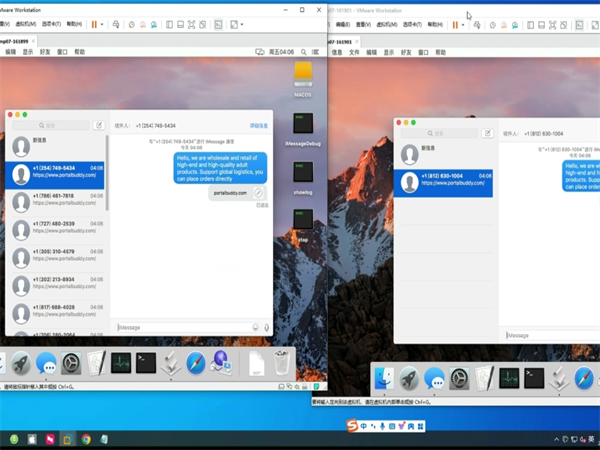
Task: Open Safari from the left VM dock
Action: (196, 363)
